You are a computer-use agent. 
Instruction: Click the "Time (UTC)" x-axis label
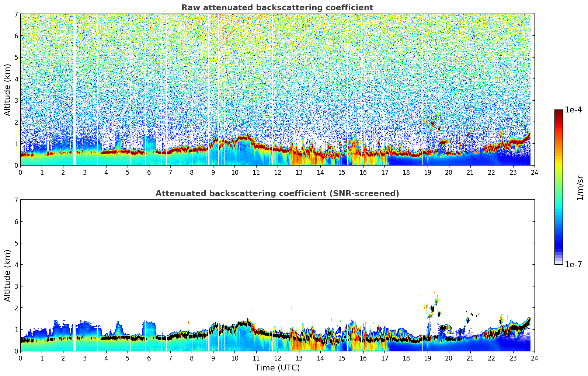click(x=277, y=368)
